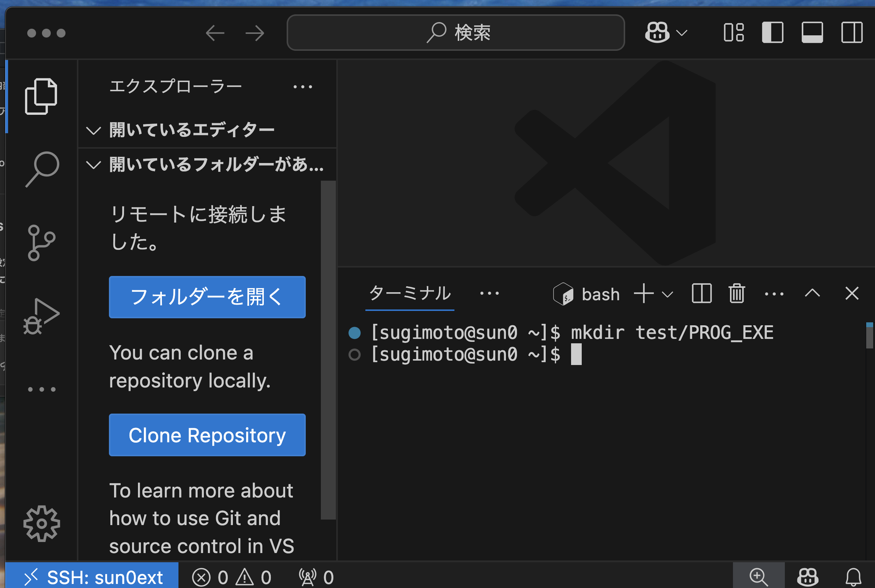
Task: Open the notifications bell
Action: [853, 577]
